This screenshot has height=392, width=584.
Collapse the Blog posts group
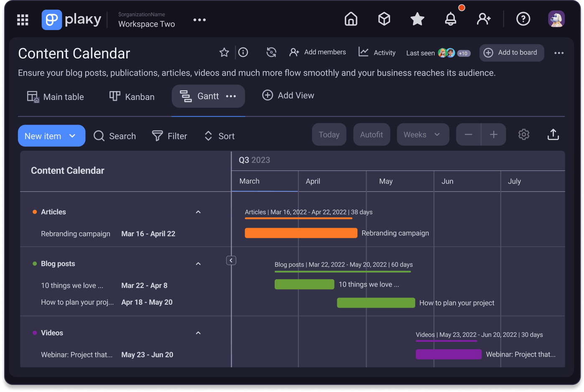[x=198, y=264]
